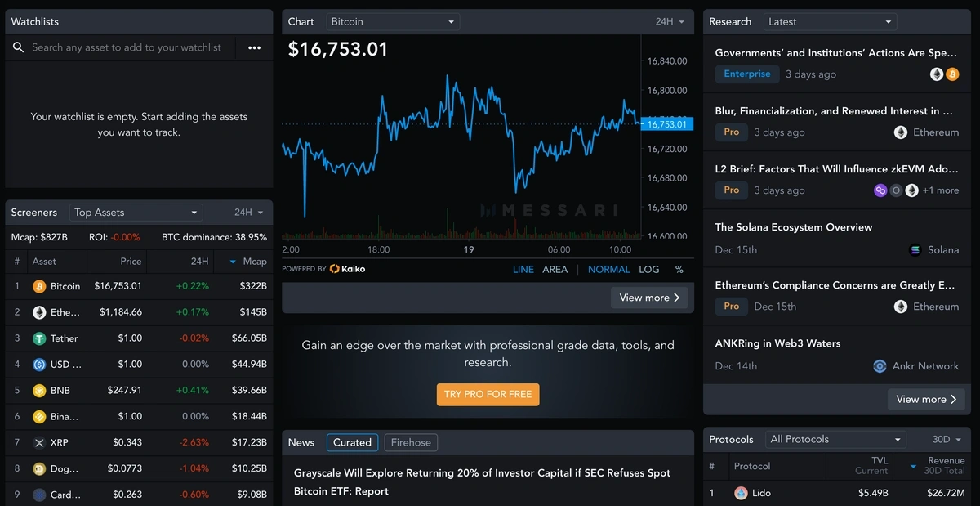980x506 pixels.
Task: Click the search magnifier in Watchlists panel
Action: click(x=18, y=47)
